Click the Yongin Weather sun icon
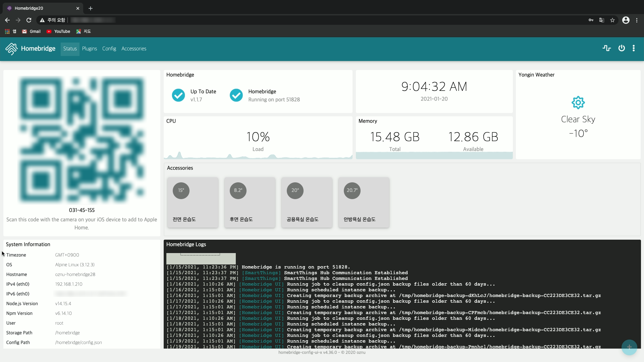The image size is (644, 362). [578, 103]
